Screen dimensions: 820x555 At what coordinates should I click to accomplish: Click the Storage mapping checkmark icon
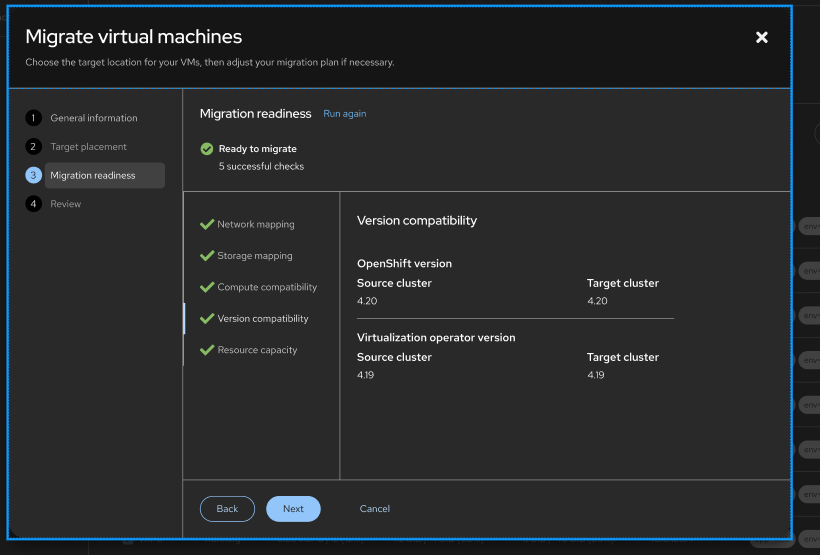[x=207, y=255]
